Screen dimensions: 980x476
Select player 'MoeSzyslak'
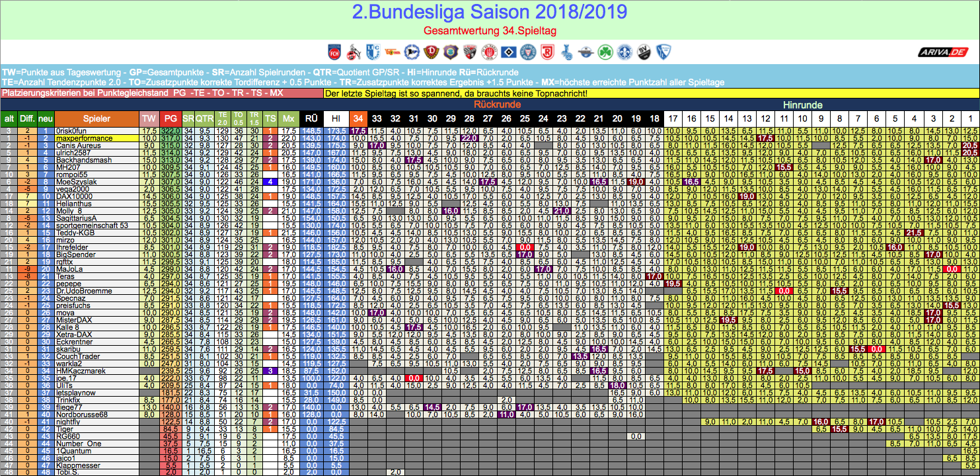(96, 182)
